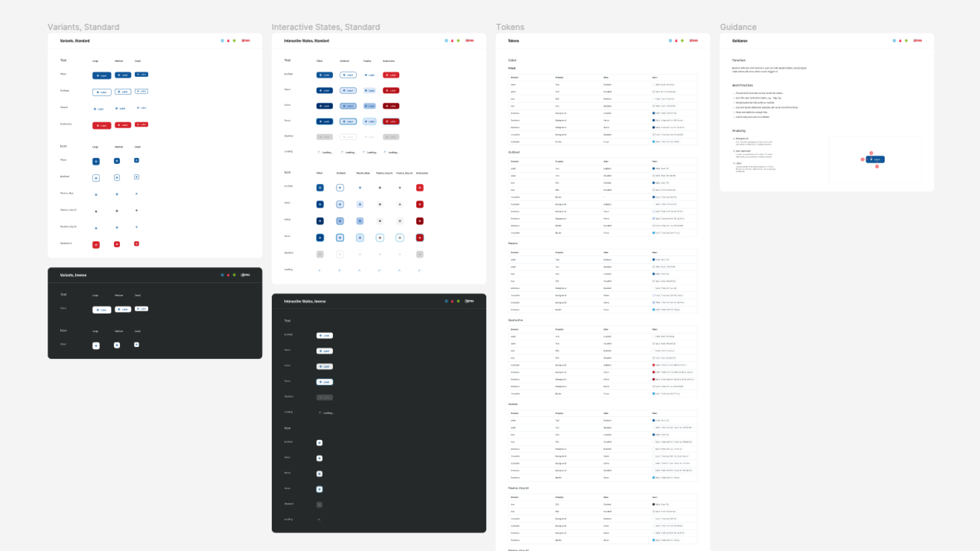This screenshot has height=551, width=980.
Task: Click medium white Label button in Variants, Inverse
Action: (x=123, y=310)
